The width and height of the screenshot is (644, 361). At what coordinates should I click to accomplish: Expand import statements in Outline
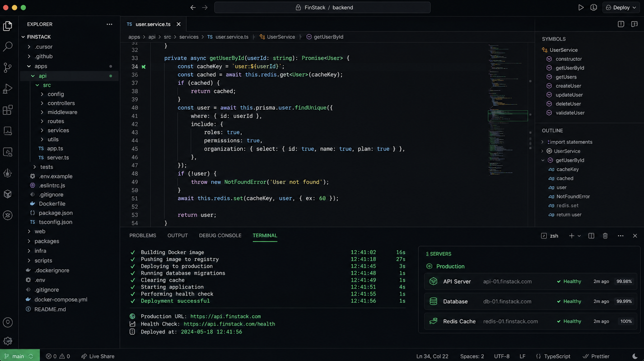tap(542, 142)
